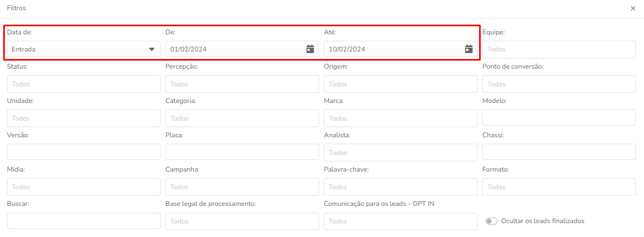Open the Equipe dropdown
Screen dimensions: 644x237
pyautogui.click(x=559, y=49)
